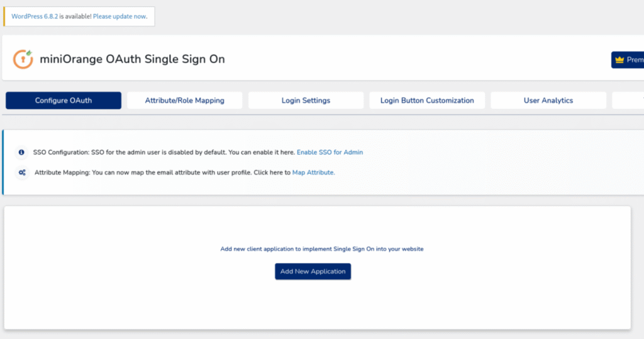The width and height of the screenshot is (644, 339).
Task: Click the miniOrange OAuth Single Sign On heading
Action: (x=132, y=59)
